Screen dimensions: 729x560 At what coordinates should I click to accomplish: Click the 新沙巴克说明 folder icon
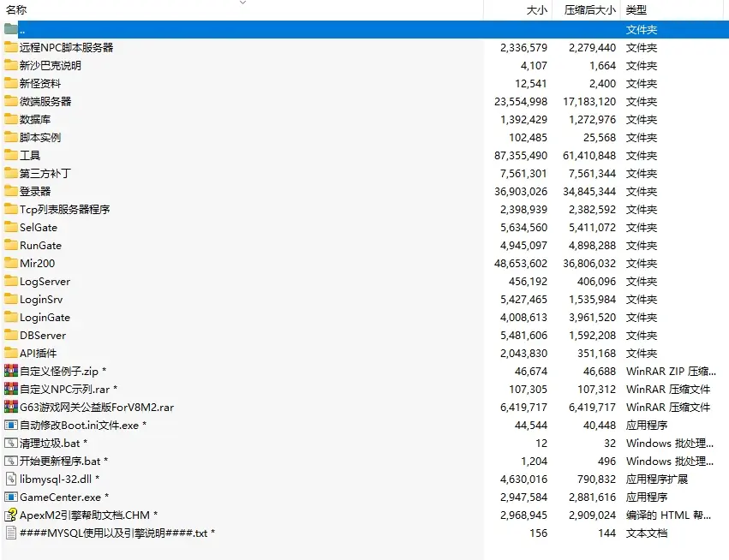[x=10, y=65]
